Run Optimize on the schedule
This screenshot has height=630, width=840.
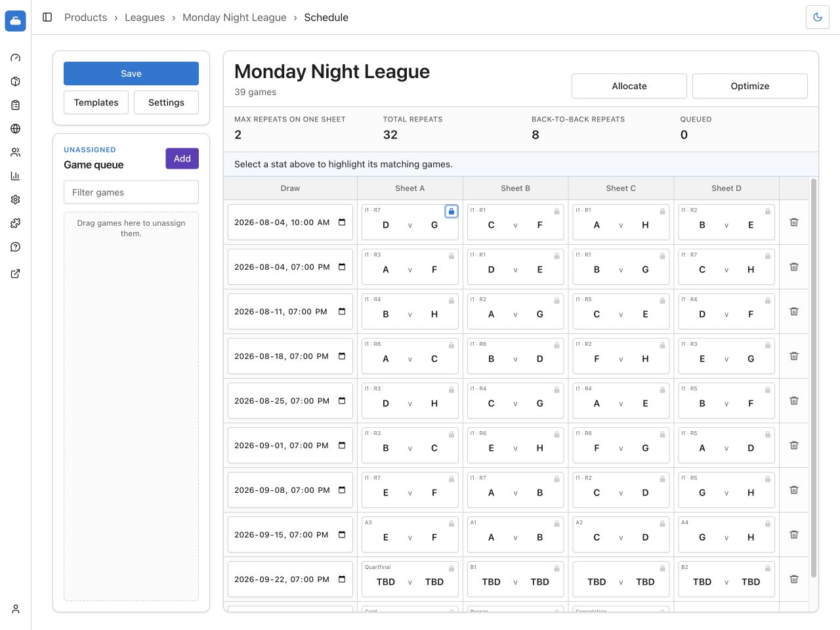pyautogui.click(x=750, y=86)
